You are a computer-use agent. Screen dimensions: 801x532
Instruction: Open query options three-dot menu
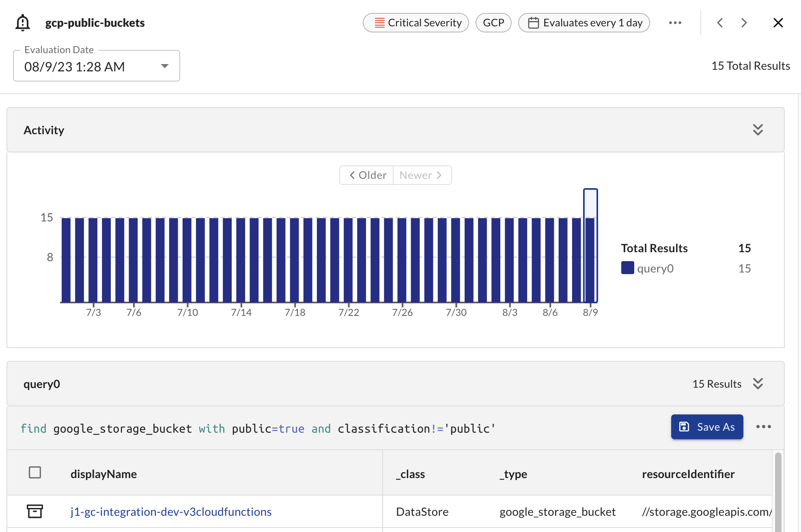tap(763, 427)
